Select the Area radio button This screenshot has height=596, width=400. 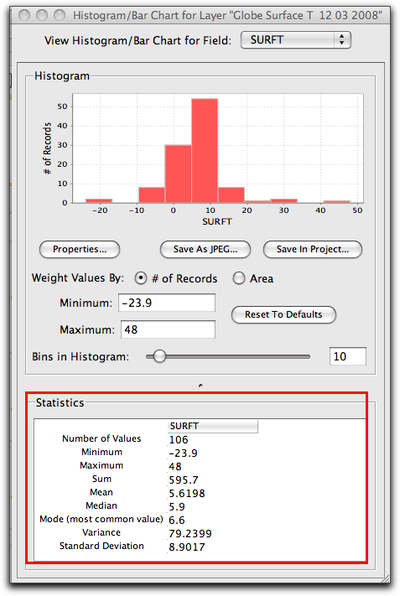[239, 278]
